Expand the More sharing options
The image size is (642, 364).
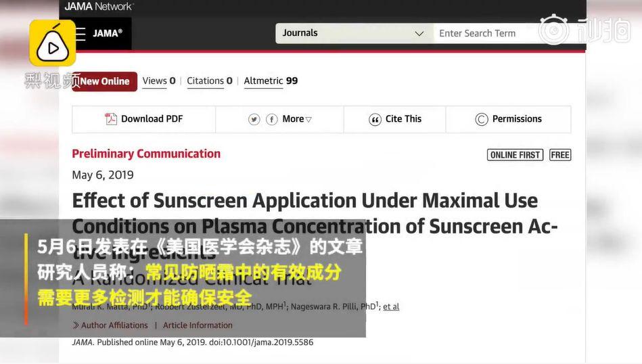click(297, 119)
